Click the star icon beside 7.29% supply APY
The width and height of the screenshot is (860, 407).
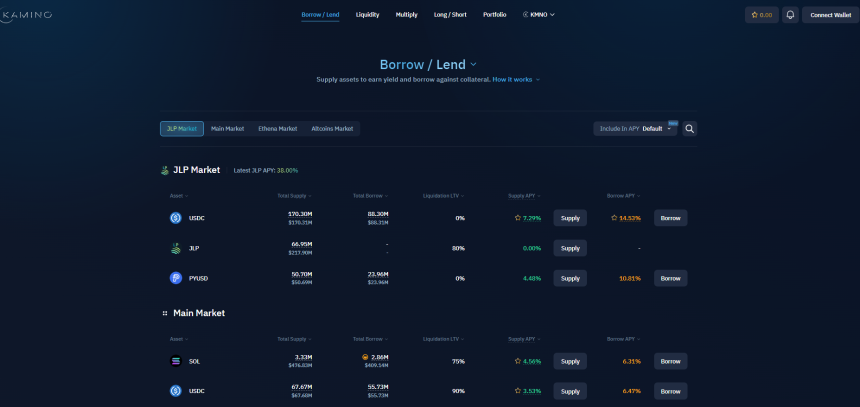click(518, 218)
